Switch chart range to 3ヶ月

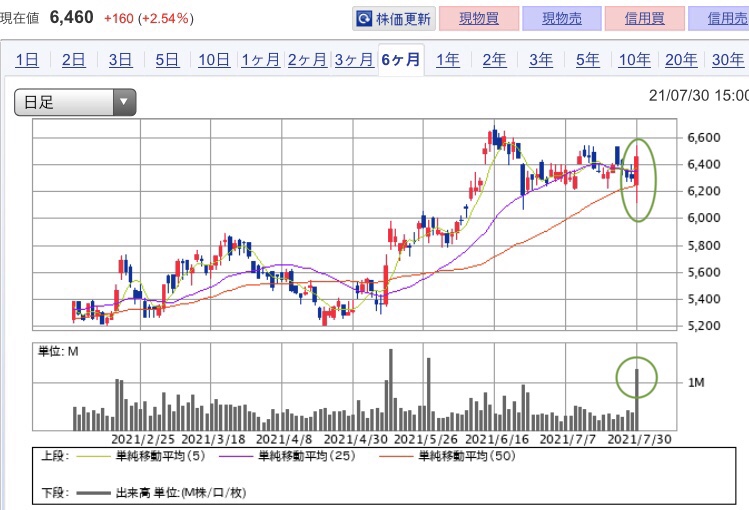coord(354,60)
